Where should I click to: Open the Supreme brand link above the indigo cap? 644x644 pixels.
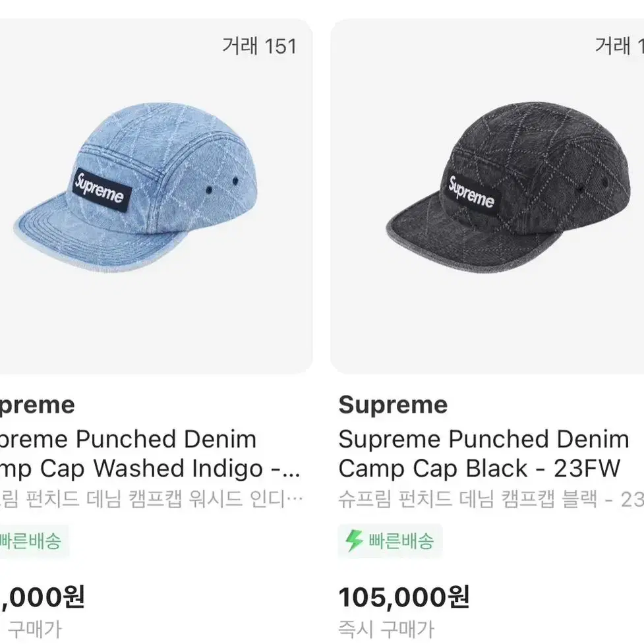coord(38,405)
